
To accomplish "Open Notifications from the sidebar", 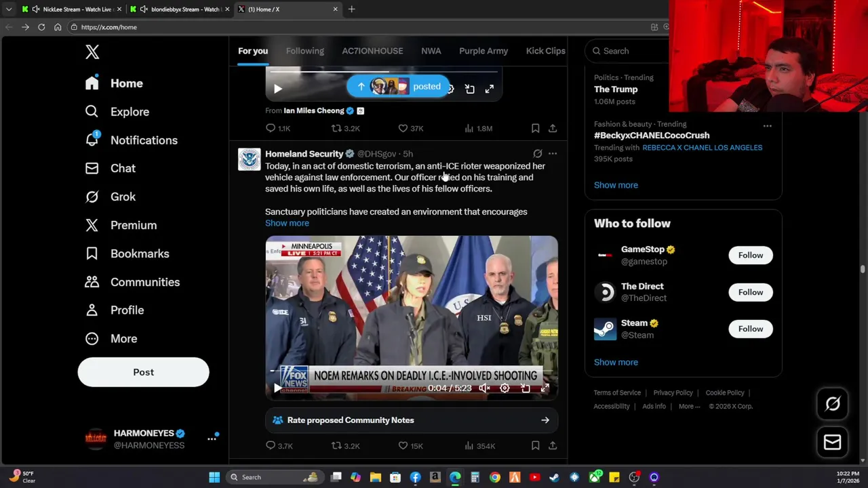I will (131, 140).
